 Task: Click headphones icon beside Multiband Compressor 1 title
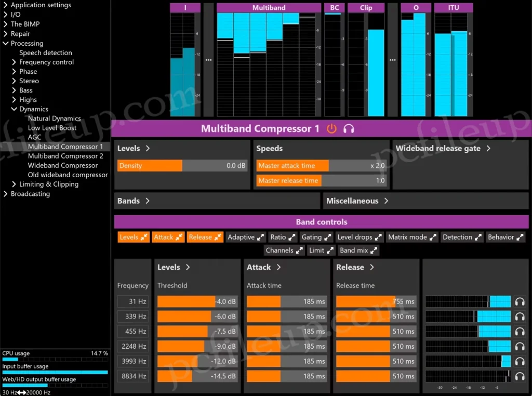point(349,128)
